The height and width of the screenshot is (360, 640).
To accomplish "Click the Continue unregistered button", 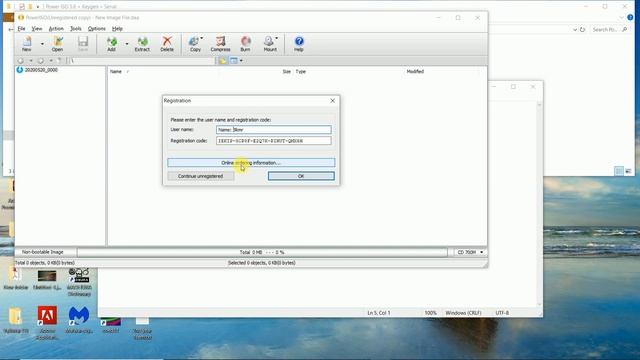I will (x=200, y=176).
